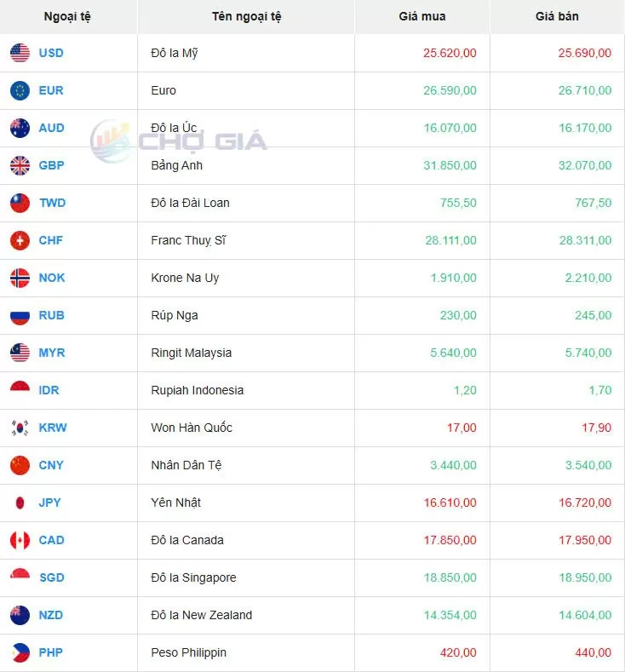Open the USD currency link
The height and width of the screenshot is (672, 625).
[x=51, y=53]
